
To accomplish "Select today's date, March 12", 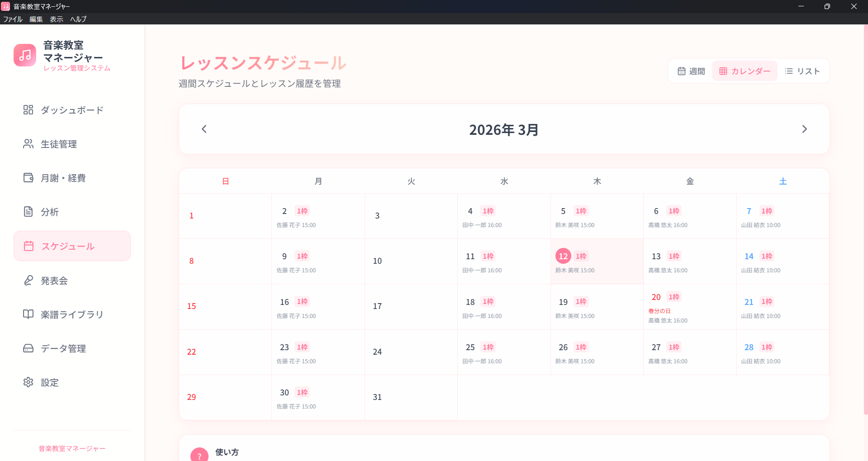I will coord(563,256).
